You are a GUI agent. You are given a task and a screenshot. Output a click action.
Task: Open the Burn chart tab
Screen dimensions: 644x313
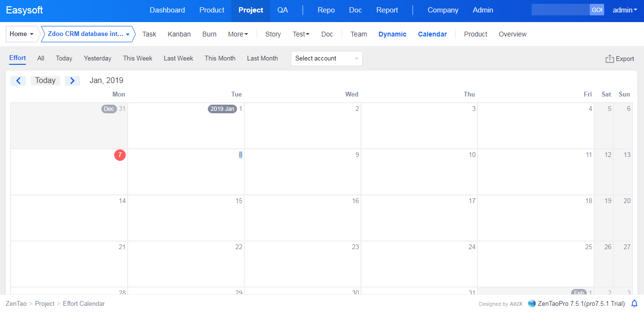[209, 34]
